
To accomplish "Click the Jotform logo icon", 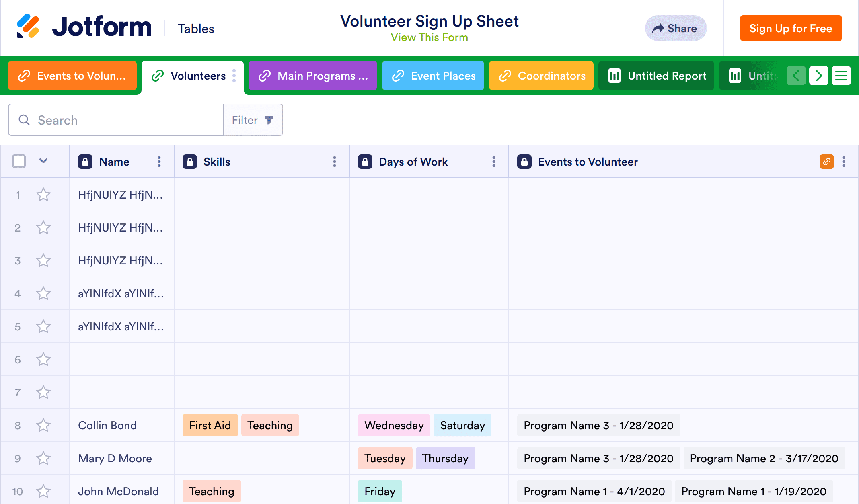I will (27, 27).
